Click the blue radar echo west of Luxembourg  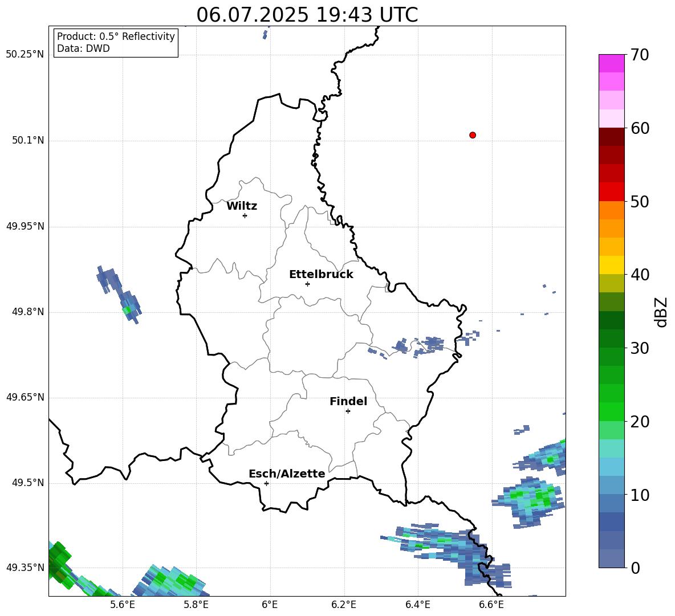(119, 294)
